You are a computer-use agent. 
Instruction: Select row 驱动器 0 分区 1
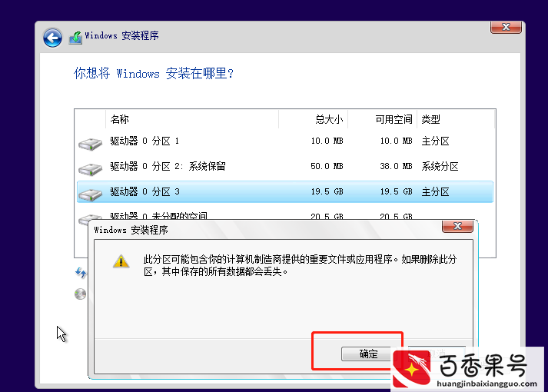(285, 141)
